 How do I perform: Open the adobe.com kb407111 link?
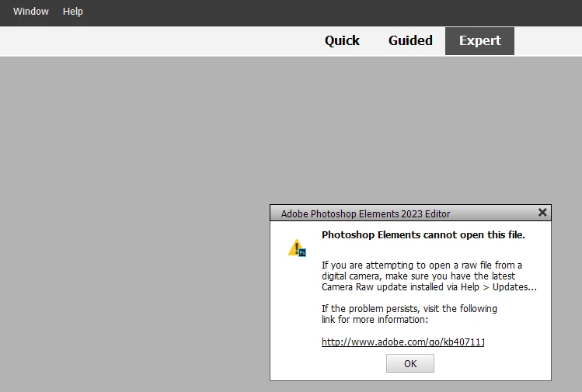tap(403, 342)
